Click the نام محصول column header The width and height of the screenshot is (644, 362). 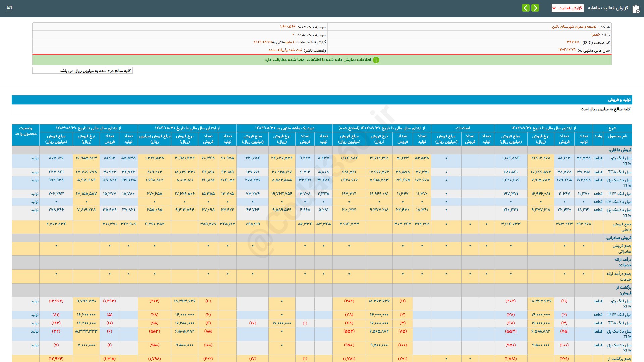coord(617,136)
